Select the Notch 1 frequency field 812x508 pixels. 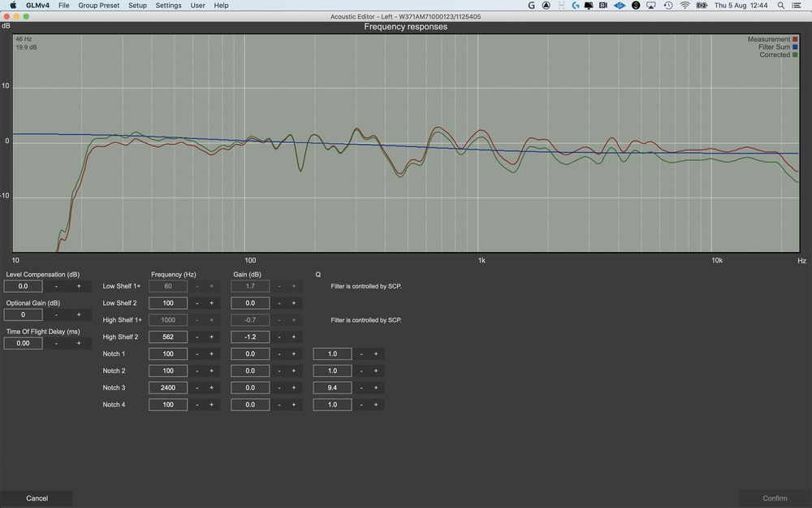point(168,354)
